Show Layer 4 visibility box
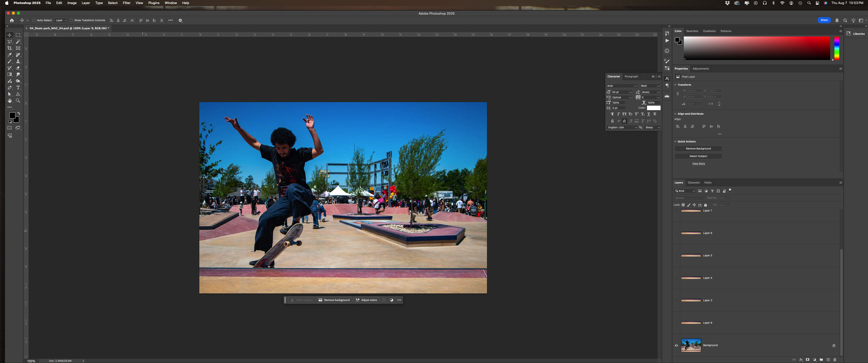 click(676, 278)
